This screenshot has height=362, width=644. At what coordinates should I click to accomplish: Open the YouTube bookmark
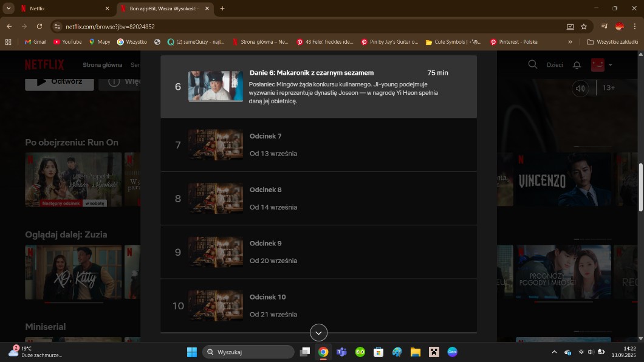[x=67, y=42]
